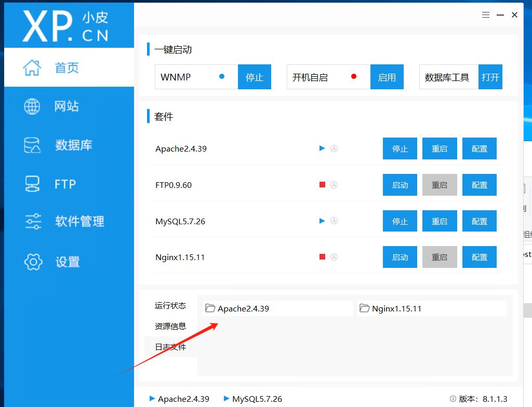This screenshot has width=532, height=407.
Task: Open 配置 for FTP0.9.60
Action: pyautogui.click(x=480, y=185)
